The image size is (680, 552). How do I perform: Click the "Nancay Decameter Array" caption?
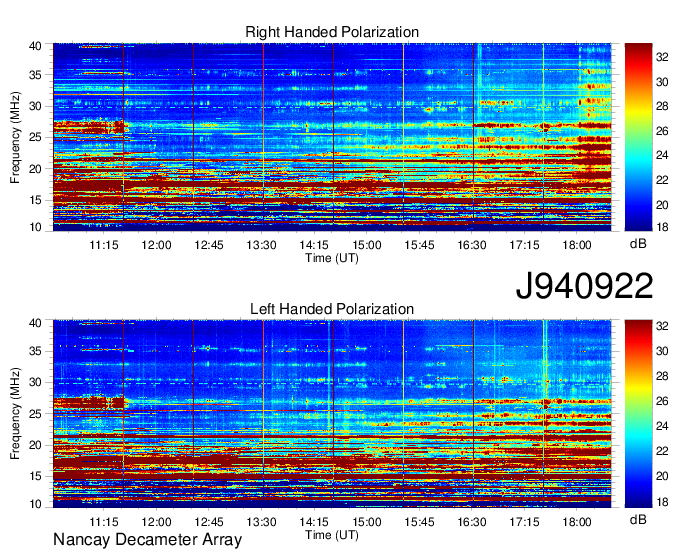[x=147, y=540]
